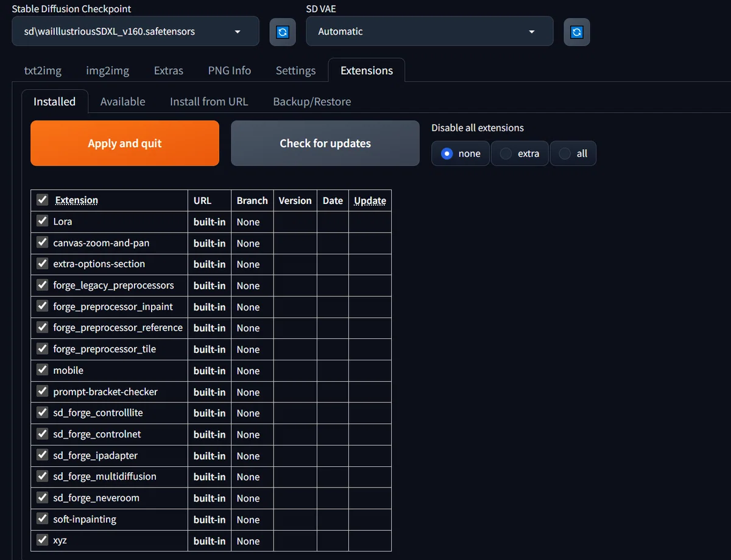Select the Extensions tab

pyautogui.click(x=367, y=71)
